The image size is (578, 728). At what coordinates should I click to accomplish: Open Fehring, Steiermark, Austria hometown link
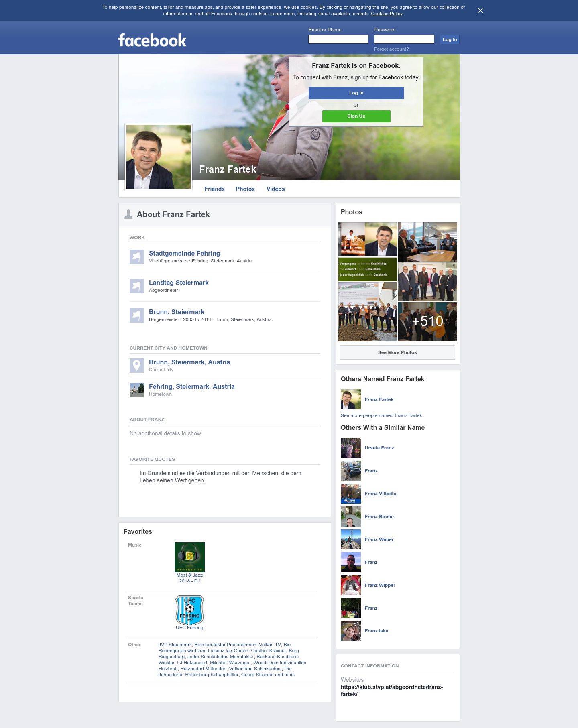tap(192, 386)
